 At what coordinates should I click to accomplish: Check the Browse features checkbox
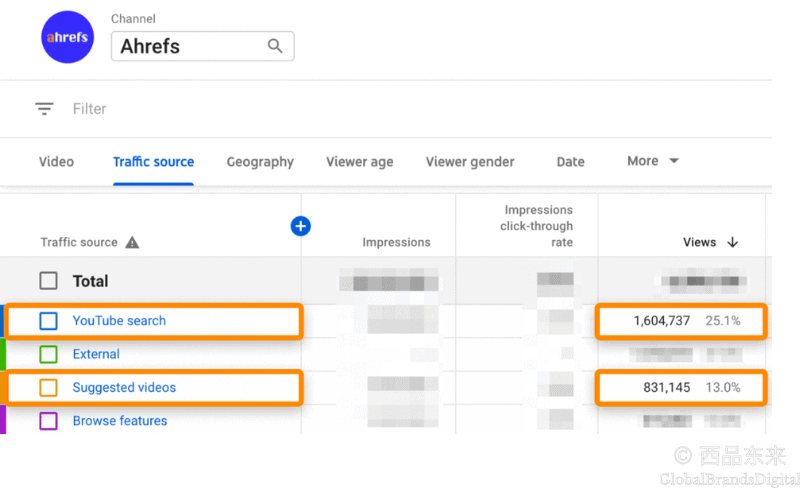[x=48, y=421]
